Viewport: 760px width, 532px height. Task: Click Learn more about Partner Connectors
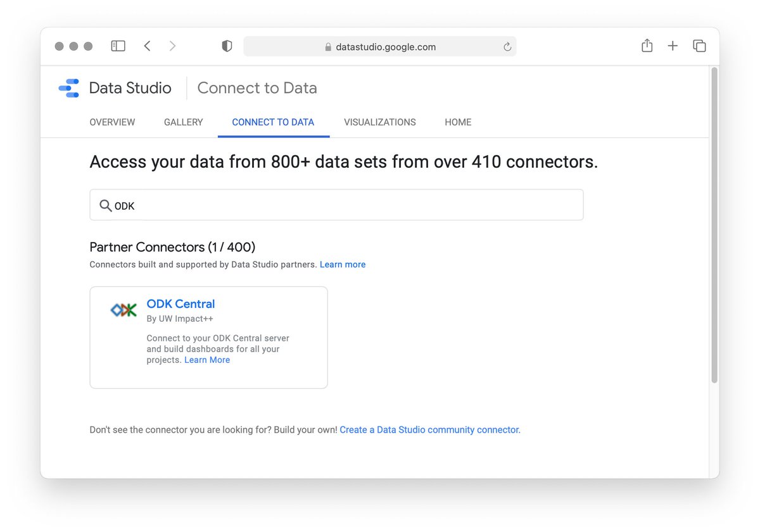pos(343,264)
